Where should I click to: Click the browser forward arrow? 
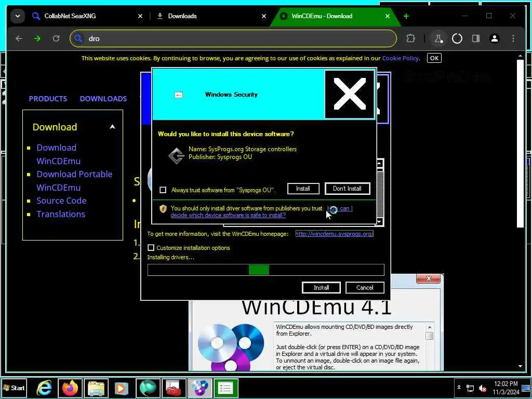click(37, 38)
